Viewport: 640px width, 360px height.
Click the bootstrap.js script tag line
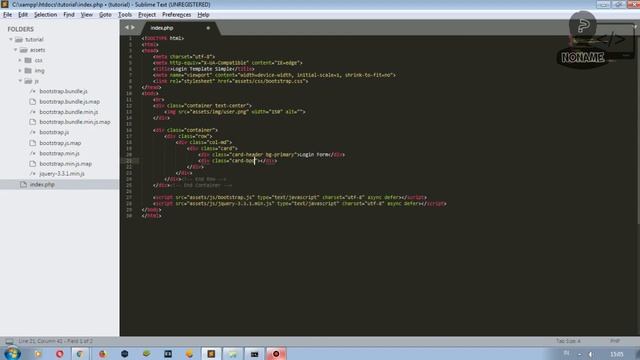pyautogui.click(x=290, y=198)
